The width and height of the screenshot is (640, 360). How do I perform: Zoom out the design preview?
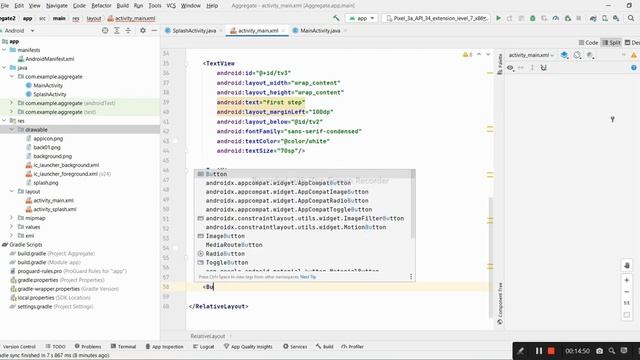[x=627, y=291]
